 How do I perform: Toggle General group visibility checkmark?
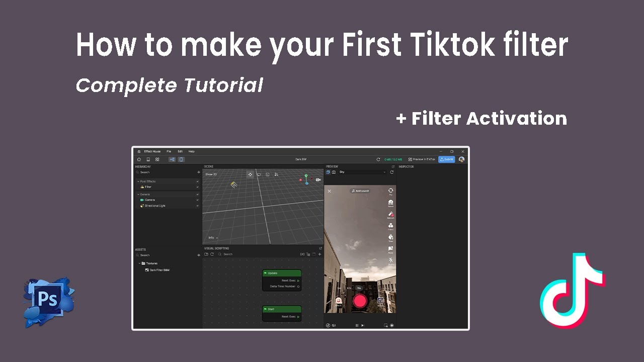click(197, 194)
